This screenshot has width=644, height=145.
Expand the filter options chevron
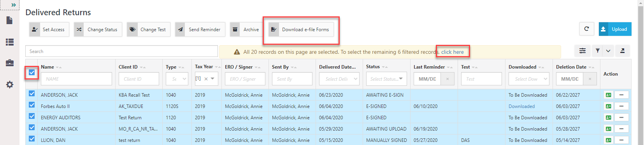[x=608, y=51]
